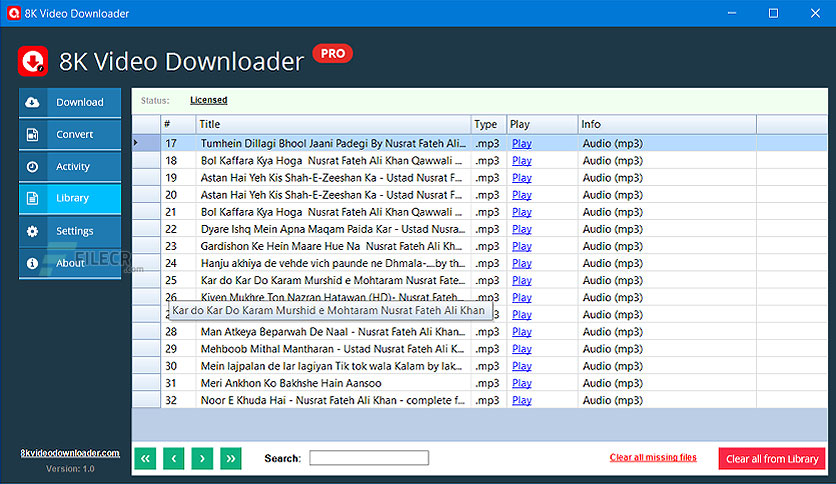
Task: Click the Download cloud icon in sidebar
Action: tap(33, 102)
